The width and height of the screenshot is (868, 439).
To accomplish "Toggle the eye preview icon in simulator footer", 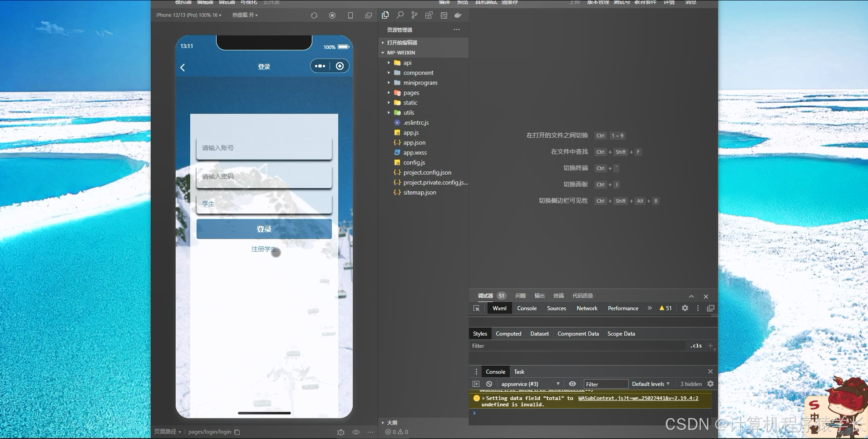I will 356,432.
